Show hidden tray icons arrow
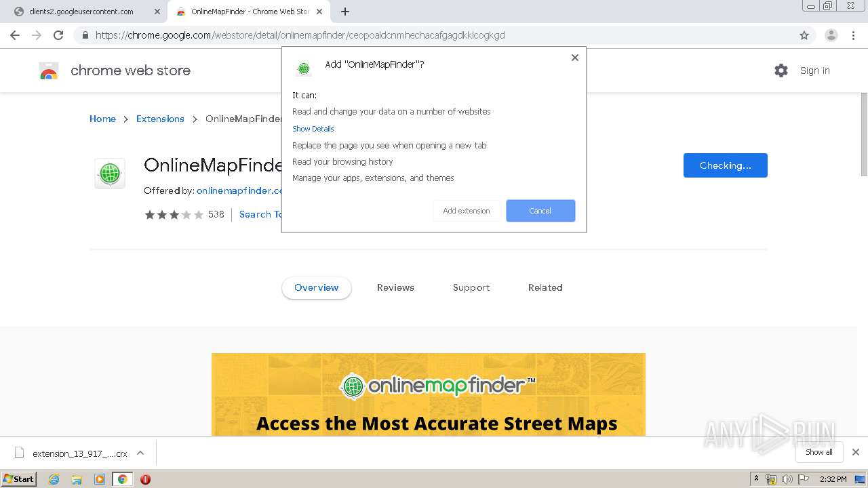868x488 pixels. click(x=756, y=479)
